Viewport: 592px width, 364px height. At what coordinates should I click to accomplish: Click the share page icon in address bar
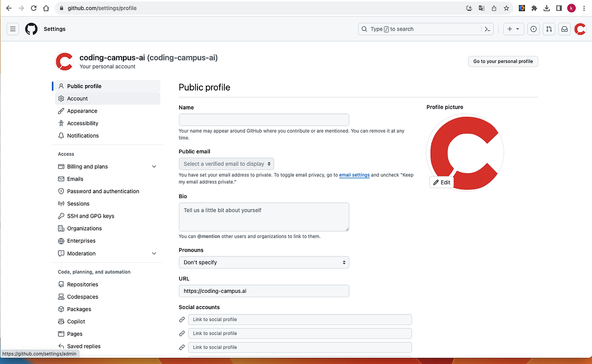click(494, 8)
